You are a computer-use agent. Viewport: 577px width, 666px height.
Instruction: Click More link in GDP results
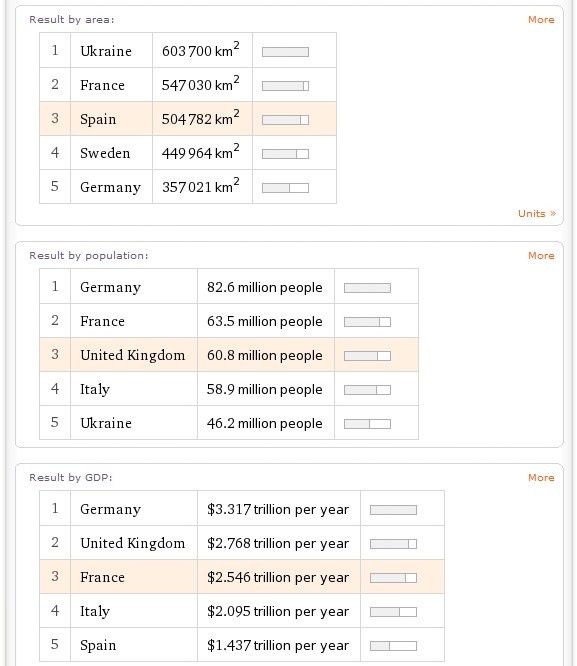click(x=541, y=477)
